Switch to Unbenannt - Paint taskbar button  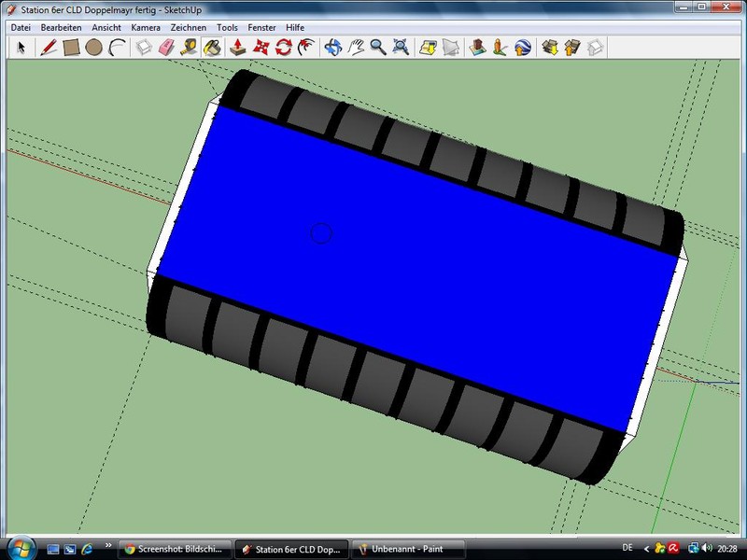coord(408,549)
